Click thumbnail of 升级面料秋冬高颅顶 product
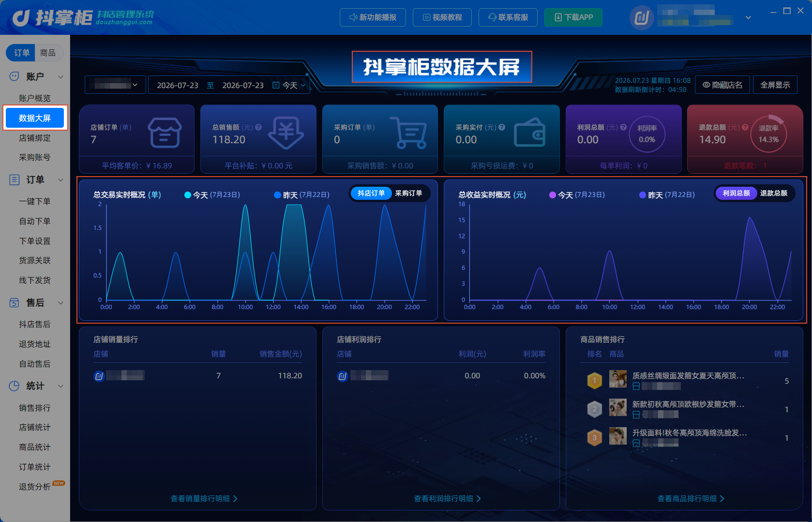Screen dimensions: 812x522 pyautogui.click(x=618, y=436)
